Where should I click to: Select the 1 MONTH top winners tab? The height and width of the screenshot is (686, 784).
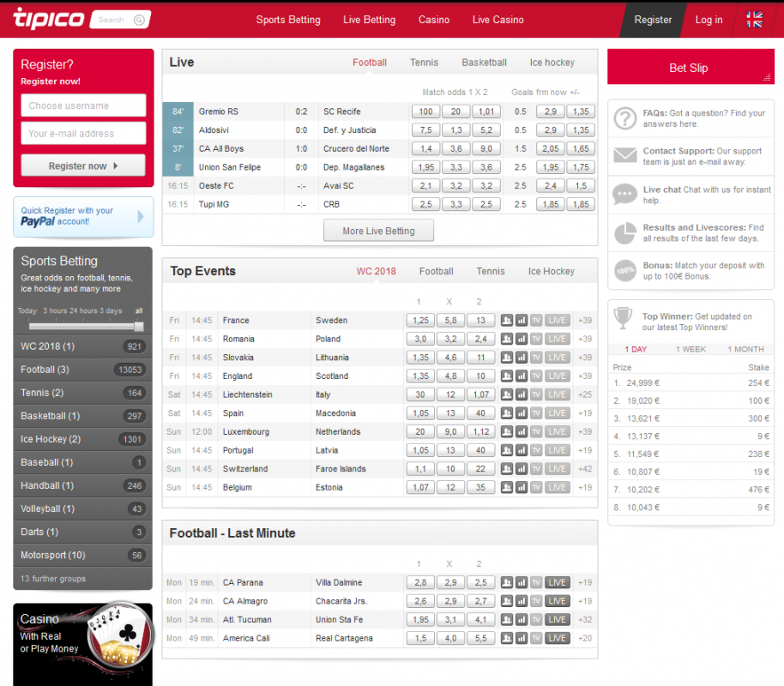coord(745,349)
